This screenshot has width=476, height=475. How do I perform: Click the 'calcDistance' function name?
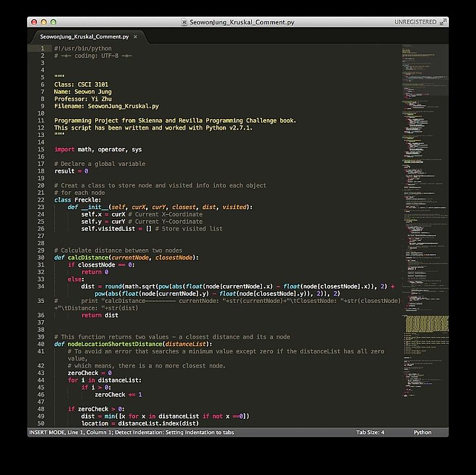(88, 257)
